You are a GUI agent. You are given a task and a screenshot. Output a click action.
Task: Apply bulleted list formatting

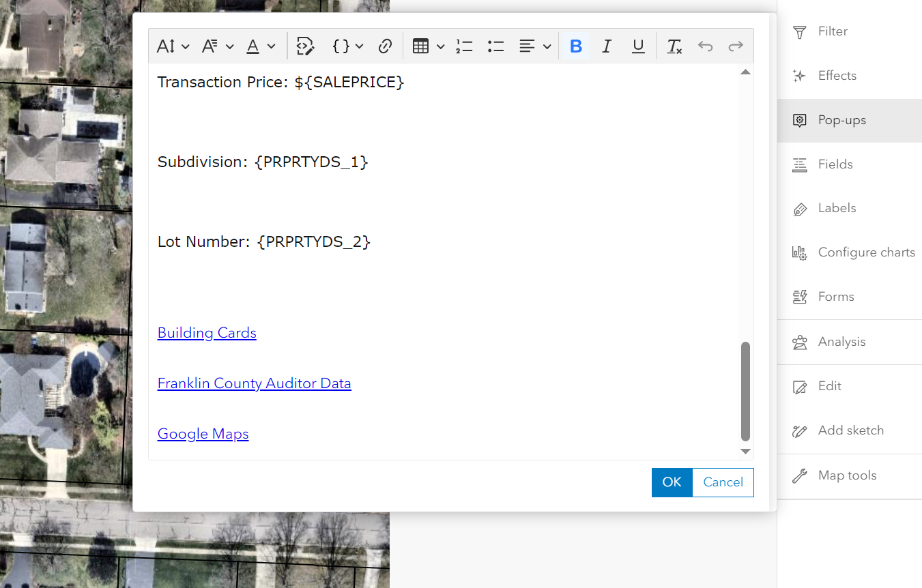(x=495, y=46)
